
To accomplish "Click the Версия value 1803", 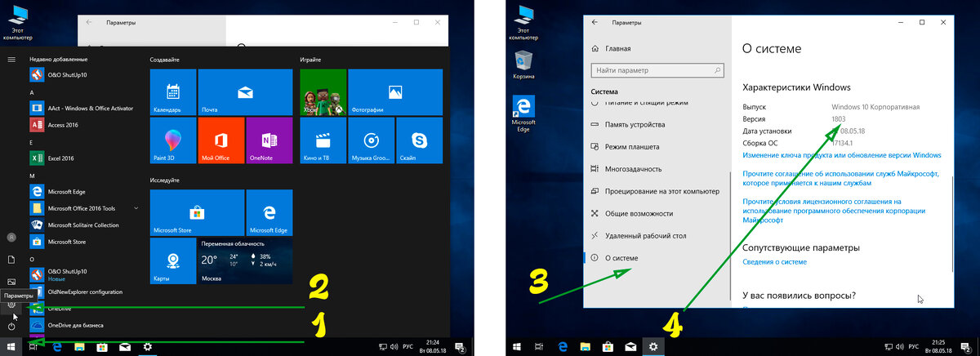I will pos(839,118).
